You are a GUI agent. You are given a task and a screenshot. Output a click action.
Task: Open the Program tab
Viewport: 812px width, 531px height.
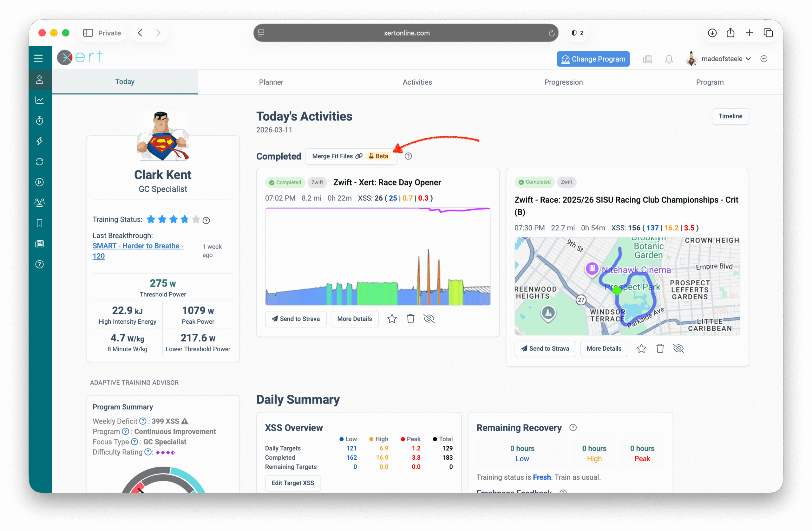[x=710, y=82]
